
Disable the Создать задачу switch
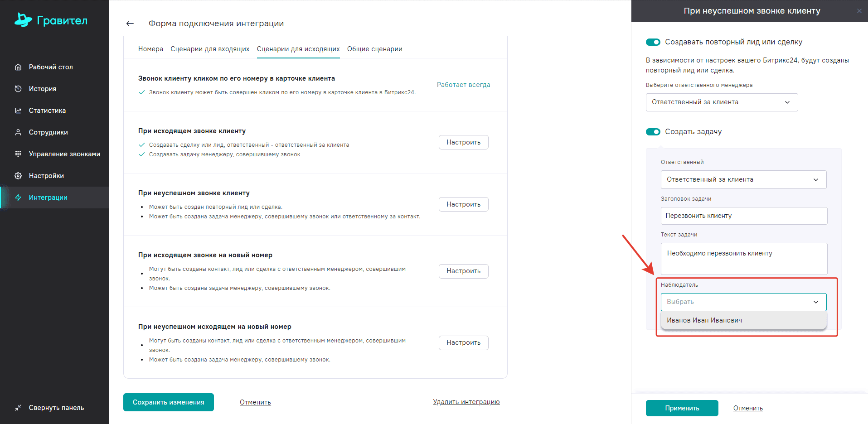[653, 132]
